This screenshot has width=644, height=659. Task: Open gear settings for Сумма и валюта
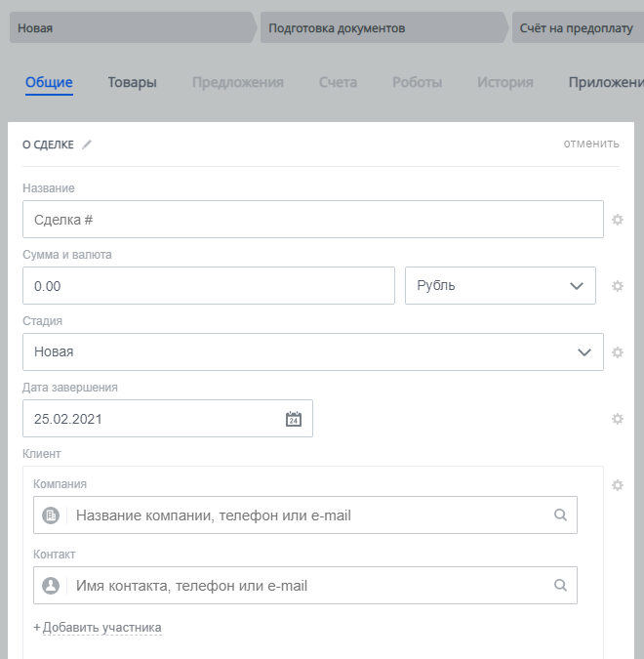click(617, 286)
